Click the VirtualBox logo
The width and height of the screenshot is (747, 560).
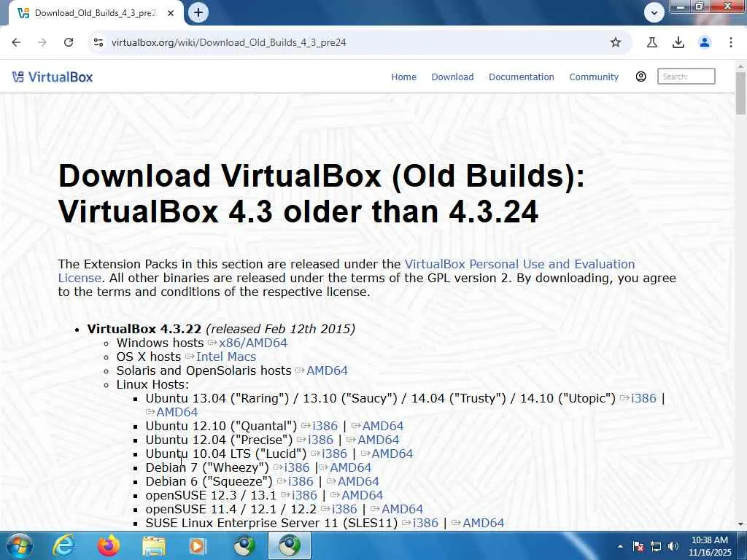pos(53,77)
